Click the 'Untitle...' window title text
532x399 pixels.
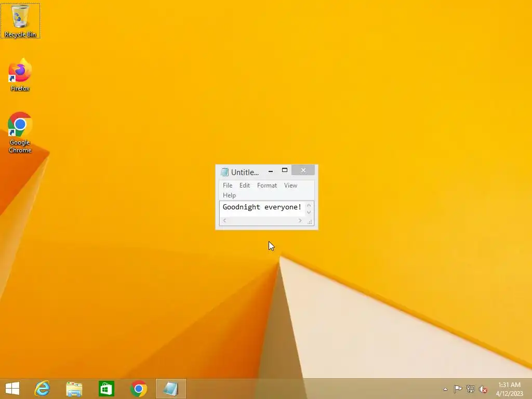point(245,172)
